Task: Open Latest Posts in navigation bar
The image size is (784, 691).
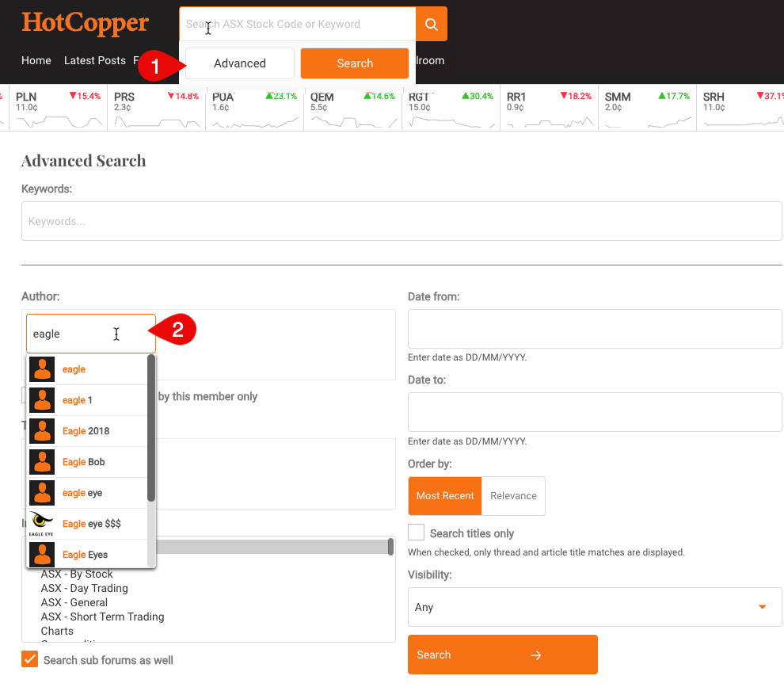Action: 95,60
